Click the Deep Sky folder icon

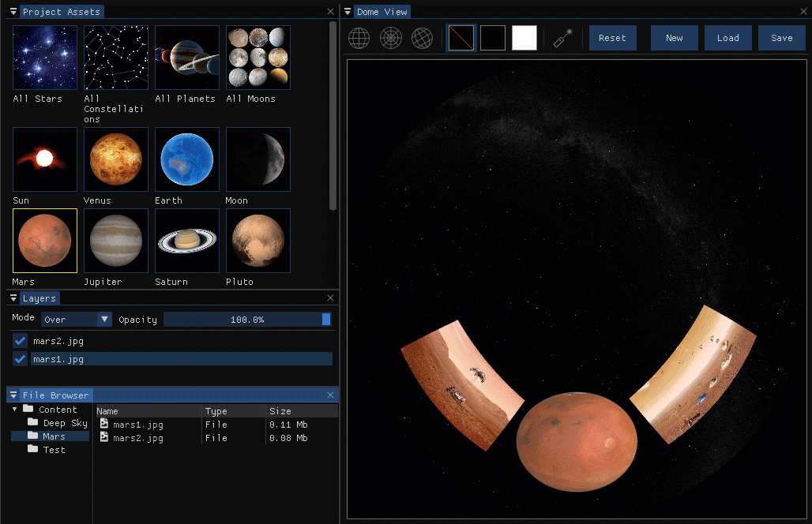click(x=32, y=422)
